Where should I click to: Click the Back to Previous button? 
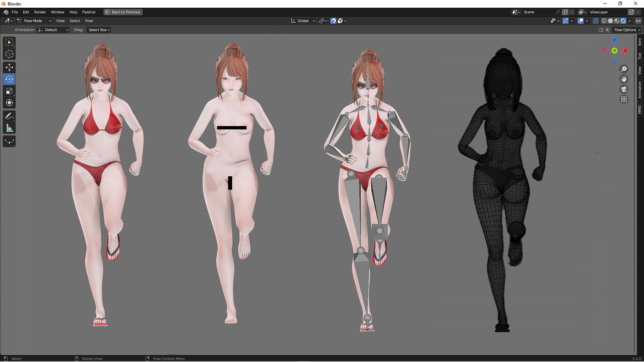(123, 12)
